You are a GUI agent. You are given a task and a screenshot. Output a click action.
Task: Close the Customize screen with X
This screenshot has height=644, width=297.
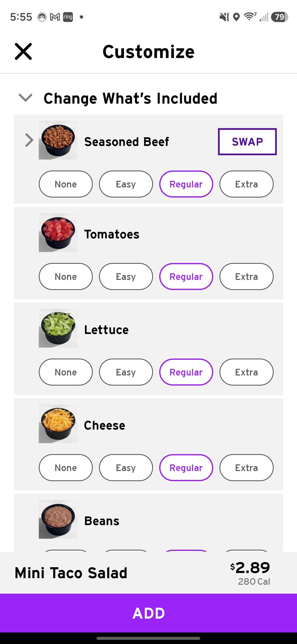click(23, 52)
